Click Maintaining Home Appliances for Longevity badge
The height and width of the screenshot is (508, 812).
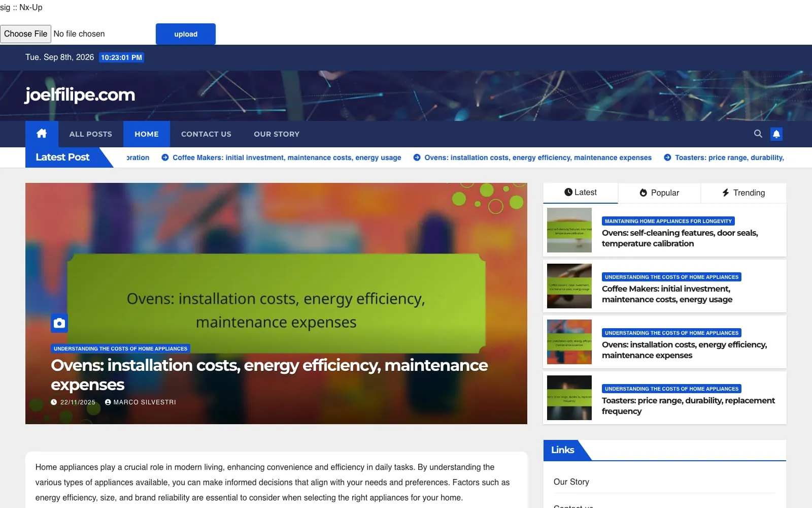(x=668, y=221)
